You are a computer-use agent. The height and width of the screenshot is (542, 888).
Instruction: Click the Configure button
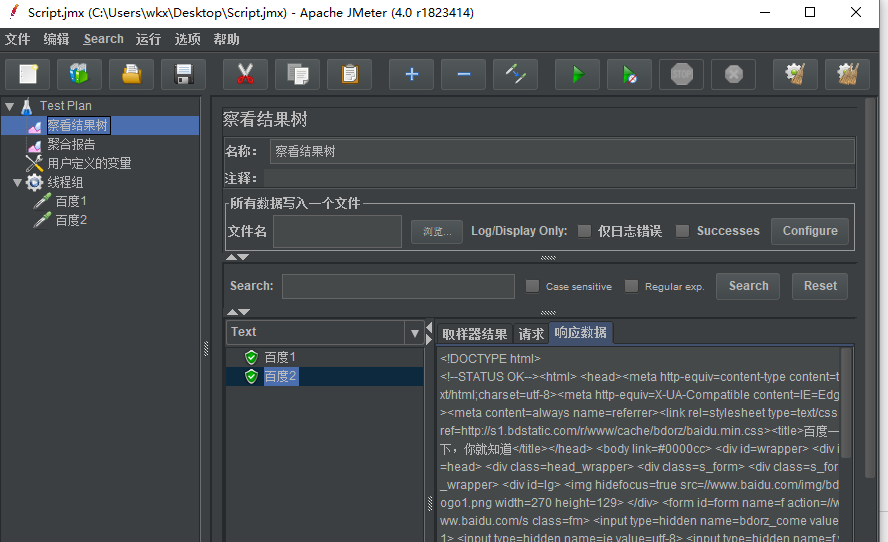click(810, 231)
